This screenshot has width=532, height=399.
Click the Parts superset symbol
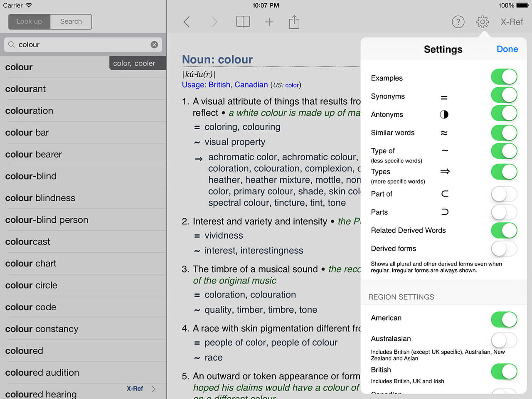tap(445, 212)
